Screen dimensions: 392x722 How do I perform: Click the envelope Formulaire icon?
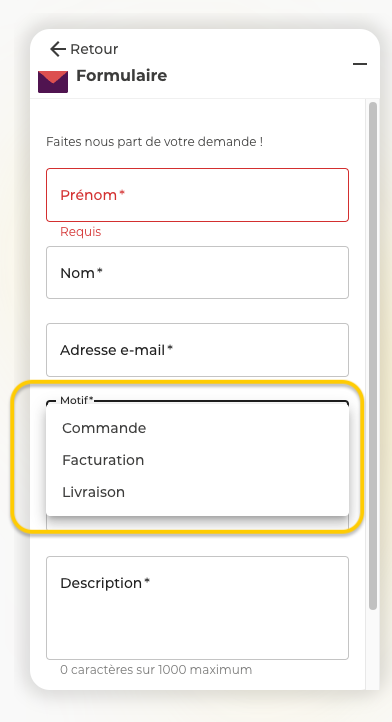click(53, 82)
